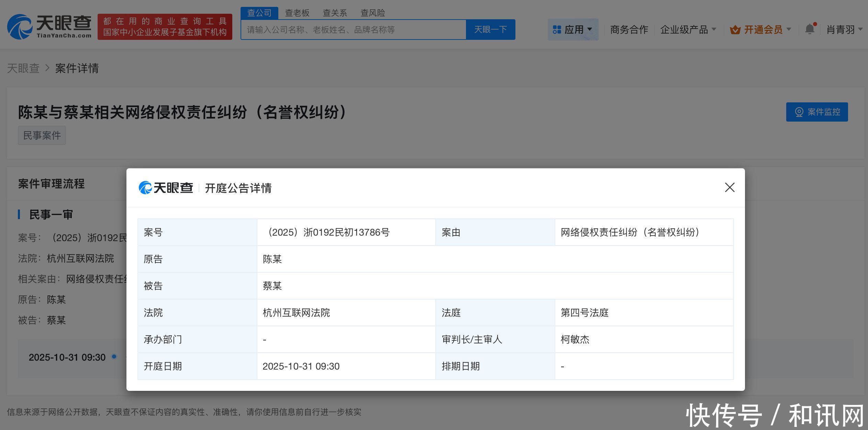Click the TianYanCha logo in header
This screenshot has width=868, height=430.
[49, 27]
